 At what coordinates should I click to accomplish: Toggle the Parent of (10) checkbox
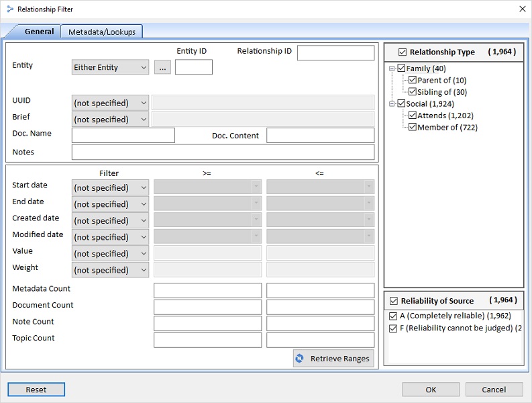pyautogui.click(x=413, y=80)
